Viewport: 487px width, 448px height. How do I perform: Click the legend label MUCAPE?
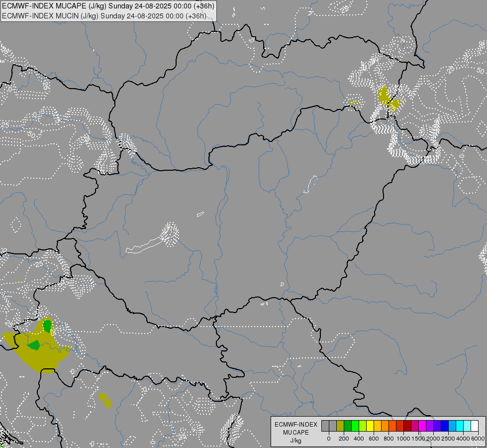pos(296,433)
